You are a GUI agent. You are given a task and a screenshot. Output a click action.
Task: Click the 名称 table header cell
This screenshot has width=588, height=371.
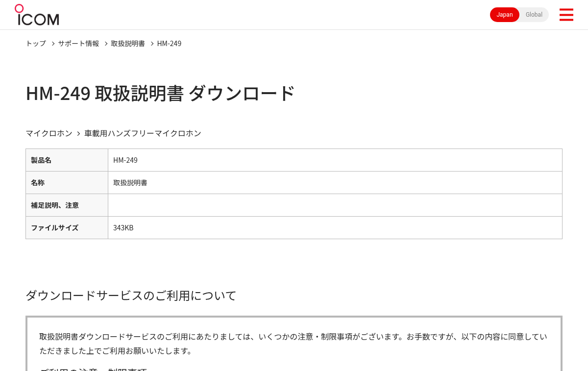[x=67, y=183]
